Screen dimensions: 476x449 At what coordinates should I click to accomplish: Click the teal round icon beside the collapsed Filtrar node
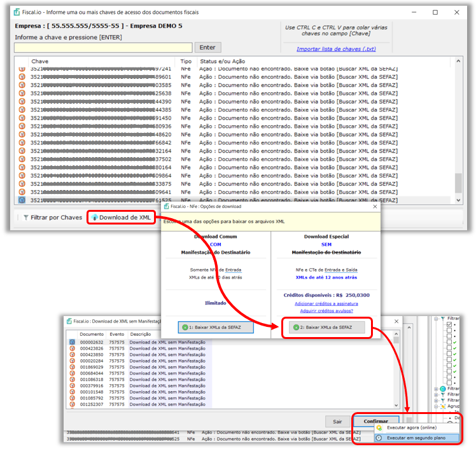click(443, 389)
